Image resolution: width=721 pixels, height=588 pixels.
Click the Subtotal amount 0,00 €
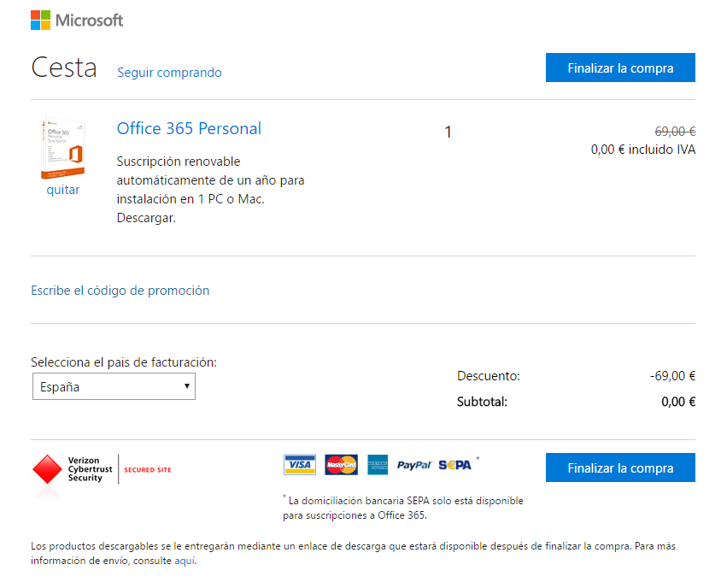[678, 402]
